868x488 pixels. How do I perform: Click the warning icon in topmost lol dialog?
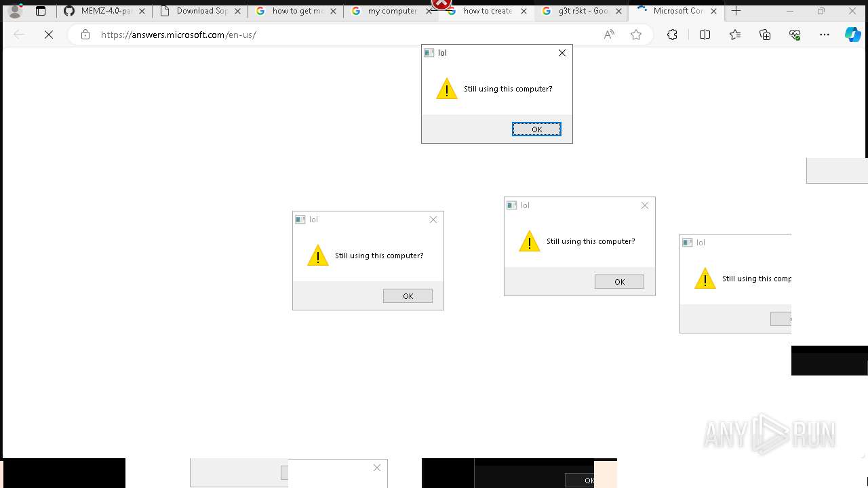click(x=447, y=89)
